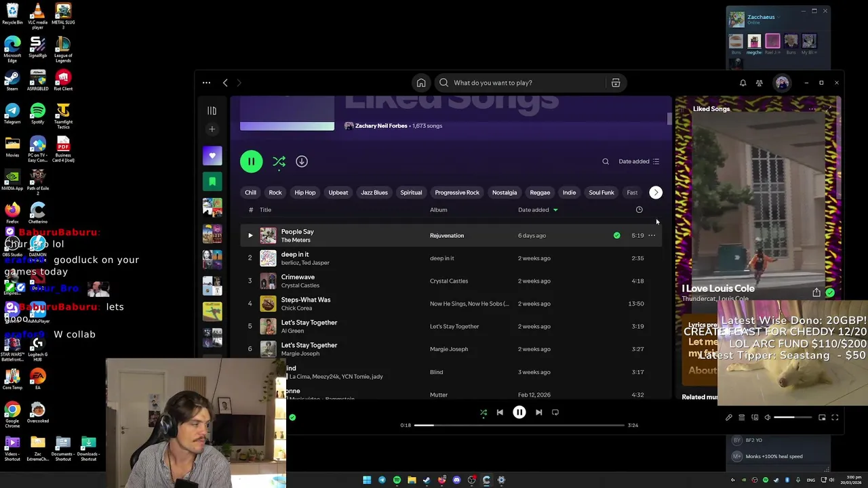
Task: Open Connect to a device icon
Action: tap(755, 418)
